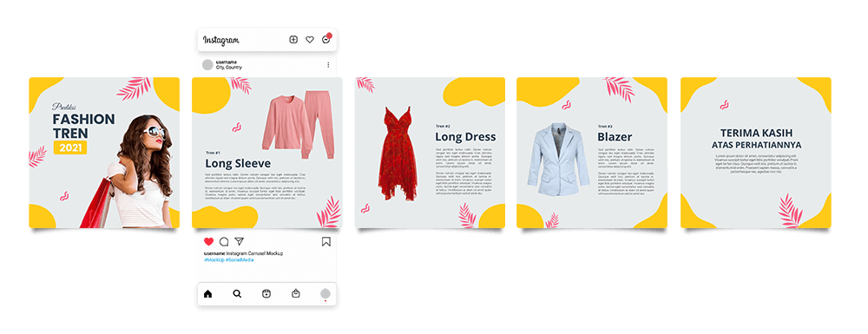
Task: Click the #SocialMedia hashtag link
Action: [x=240, y=259]
